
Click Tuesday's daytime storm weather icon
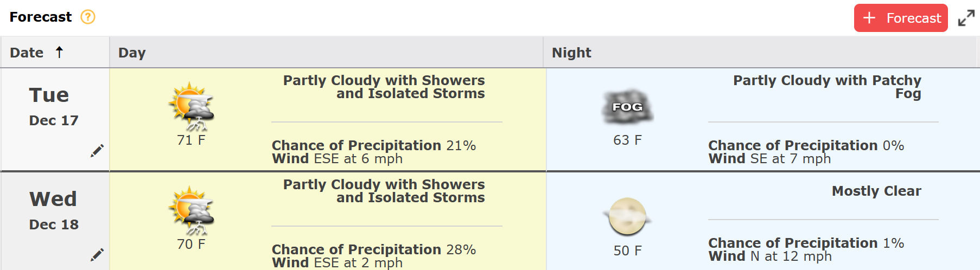coord(191,106)
